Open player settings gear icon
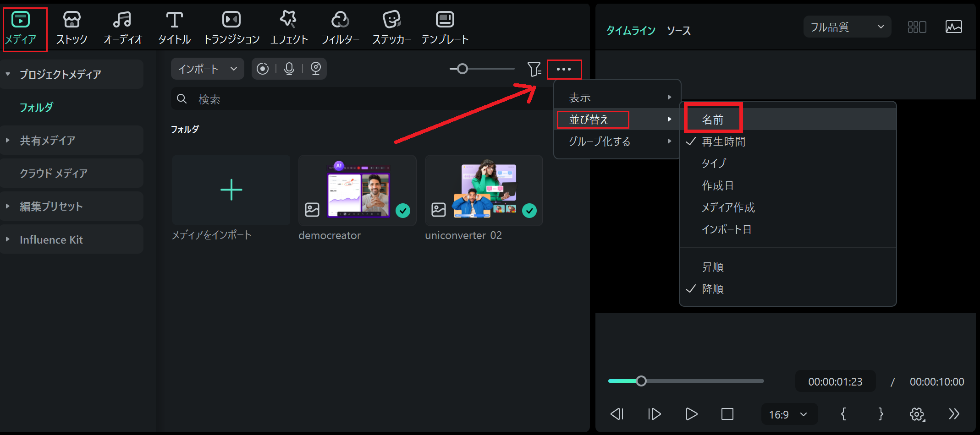Viewport: 980px width, 435px height. click(917, 414)
